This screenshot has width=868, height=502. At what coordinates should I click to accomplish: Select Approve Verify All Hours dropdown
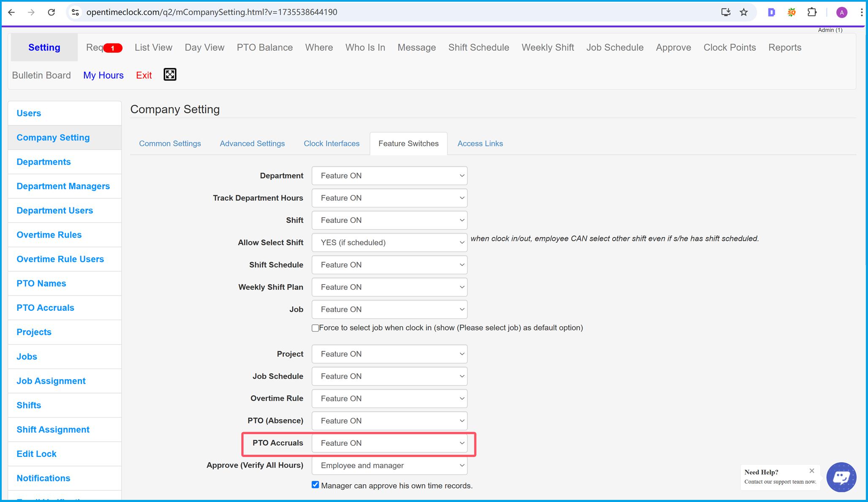(390, 466)
